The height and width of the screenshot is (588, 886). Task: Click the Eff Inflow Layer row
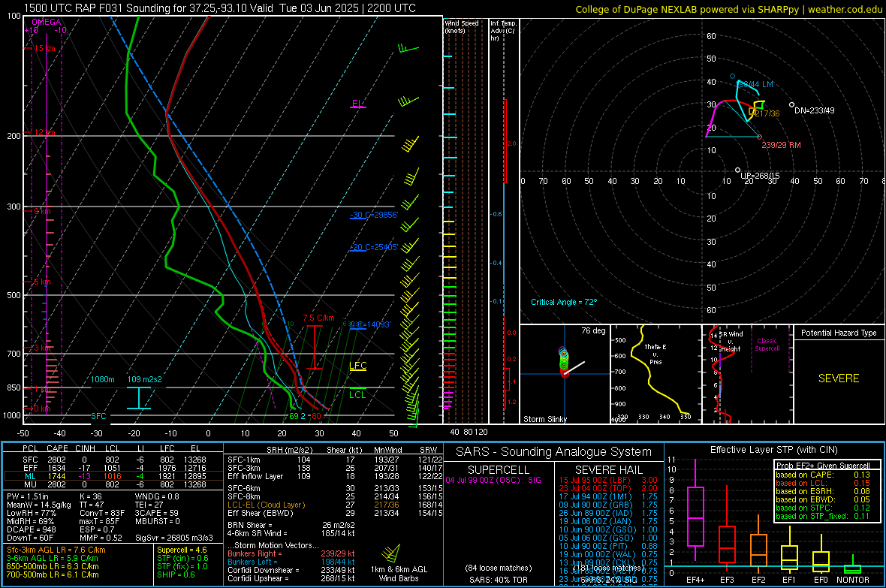click(x=335, y=476)
